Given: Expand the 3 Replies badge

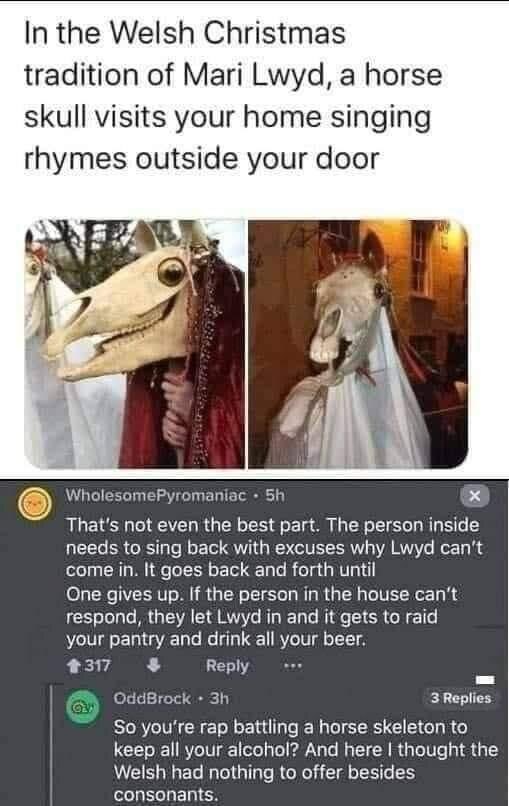Looking at the screenshot, I should click(461, 698).
